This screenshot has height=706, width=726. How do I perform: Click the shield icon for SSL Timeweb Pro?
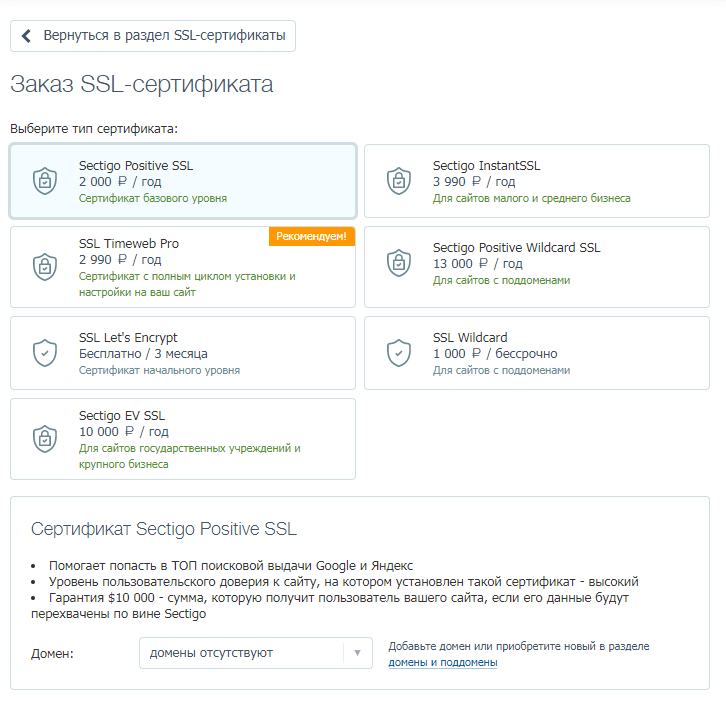click(45, 267)
